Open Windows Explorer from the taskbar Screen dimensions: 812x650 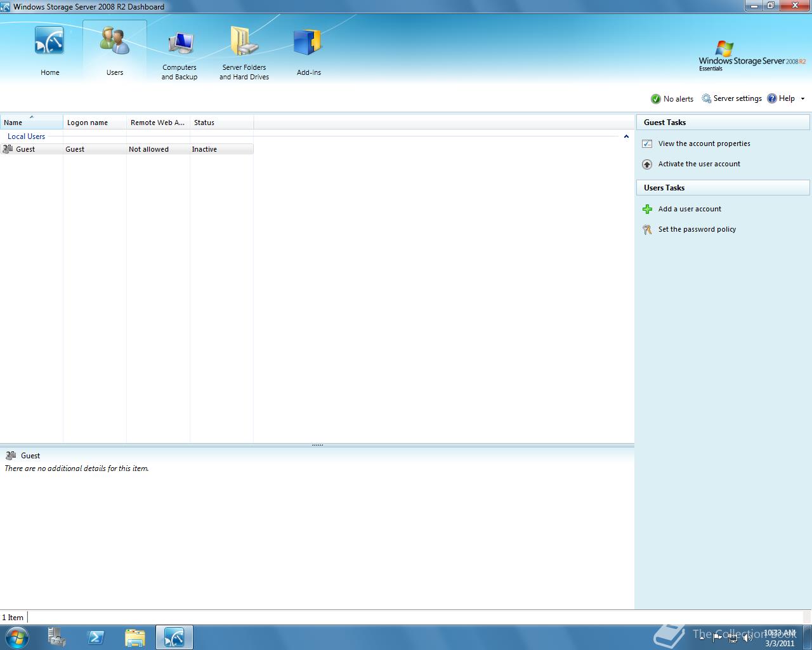[134, 637]
